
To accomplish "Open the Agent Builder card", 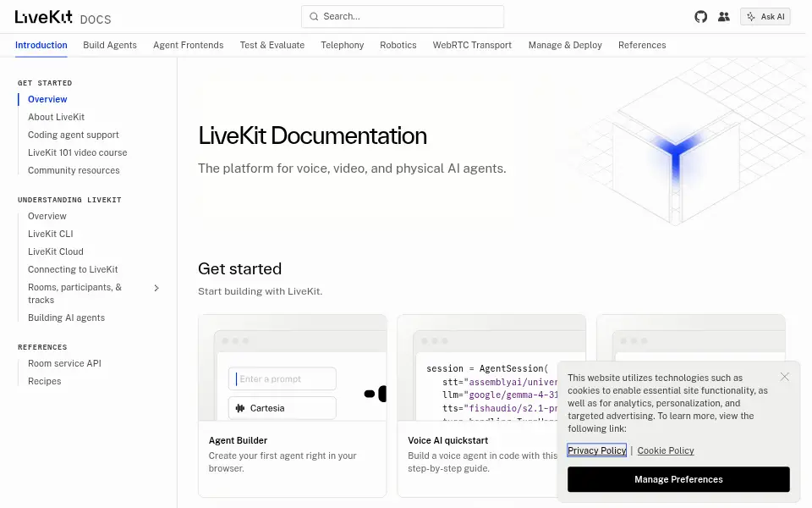I will click(x=292, y=406).
